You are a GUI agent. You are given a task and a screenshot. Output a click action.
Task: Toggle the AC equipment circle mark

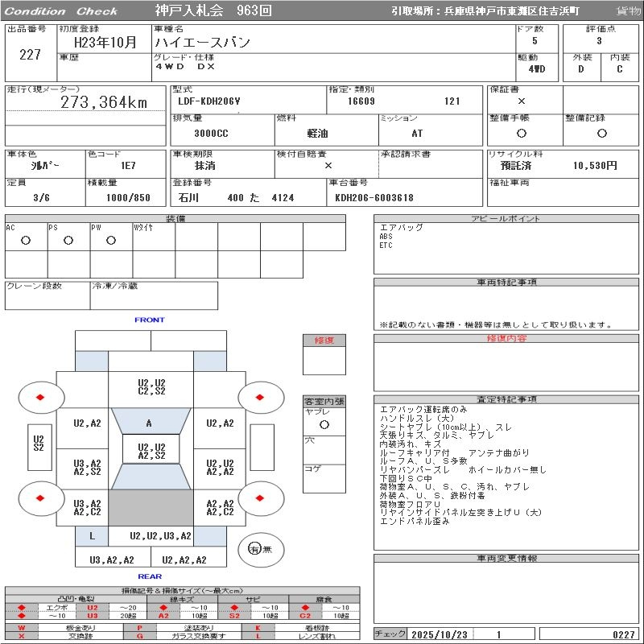pyautogui.click(x=26, y=240)
